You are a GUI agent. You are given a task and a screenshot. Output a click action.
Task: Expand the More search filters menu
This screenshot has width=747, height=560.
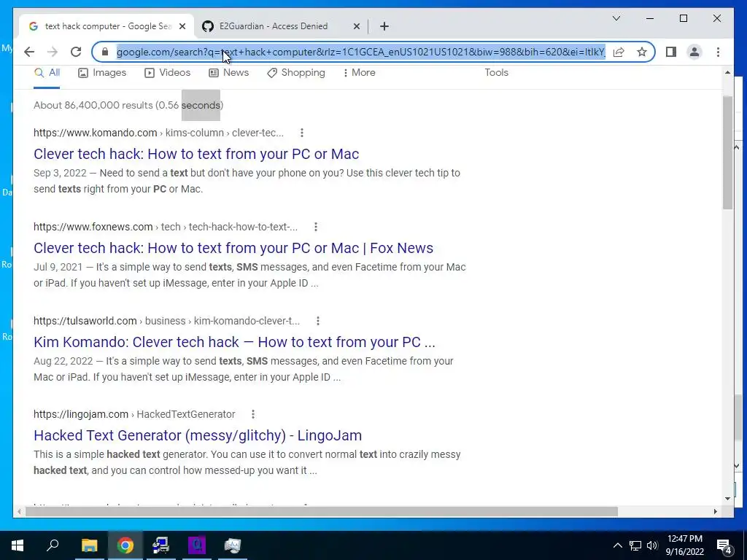(359, 73)
